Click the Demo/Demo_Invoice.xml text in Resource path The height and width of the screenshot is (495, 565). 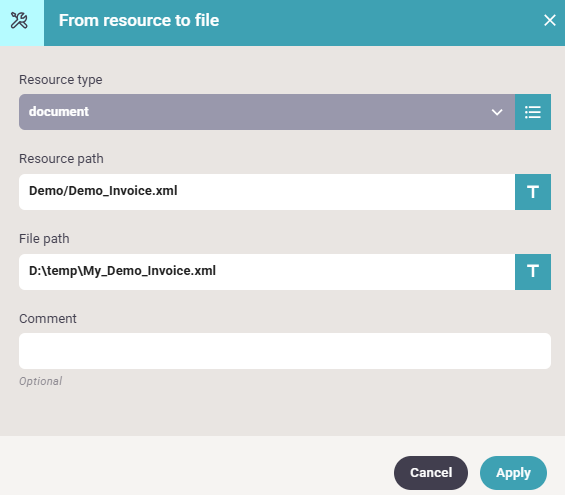[103, 191]
